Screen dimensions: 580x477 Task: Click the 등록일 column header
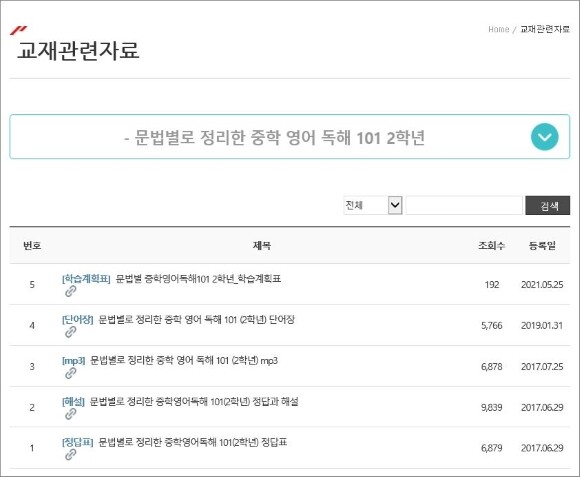[542, 246]
